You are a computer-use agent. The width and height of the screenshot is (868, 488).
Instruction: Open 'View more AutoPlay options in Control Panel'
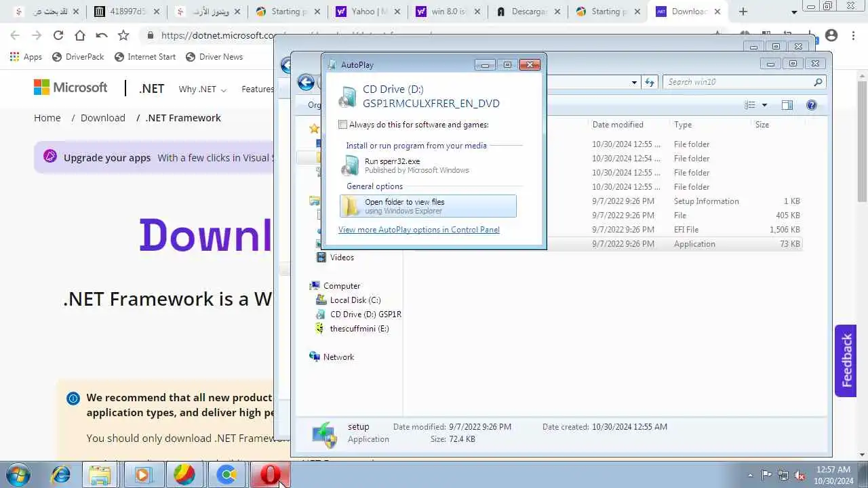coord(419,230)
